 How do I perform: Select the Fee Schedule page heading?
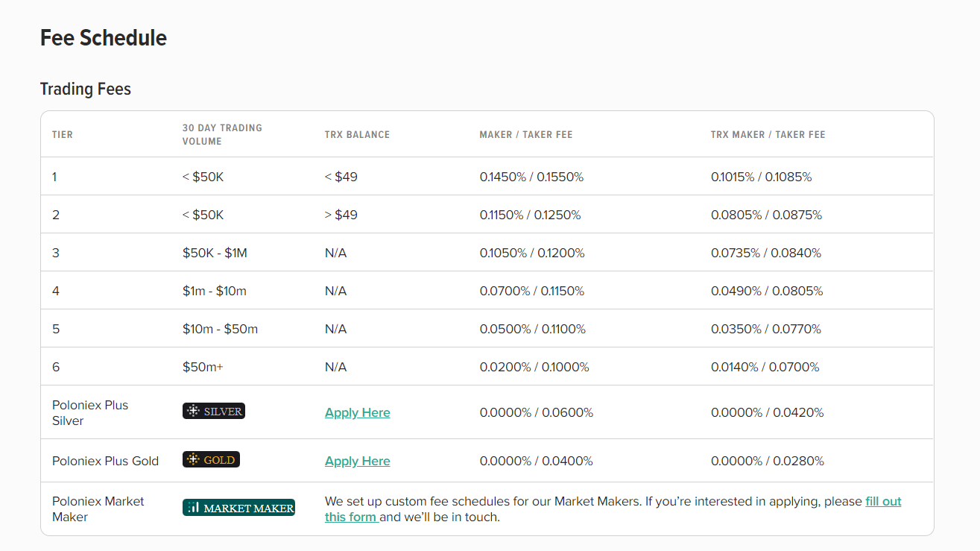point(104,37)
